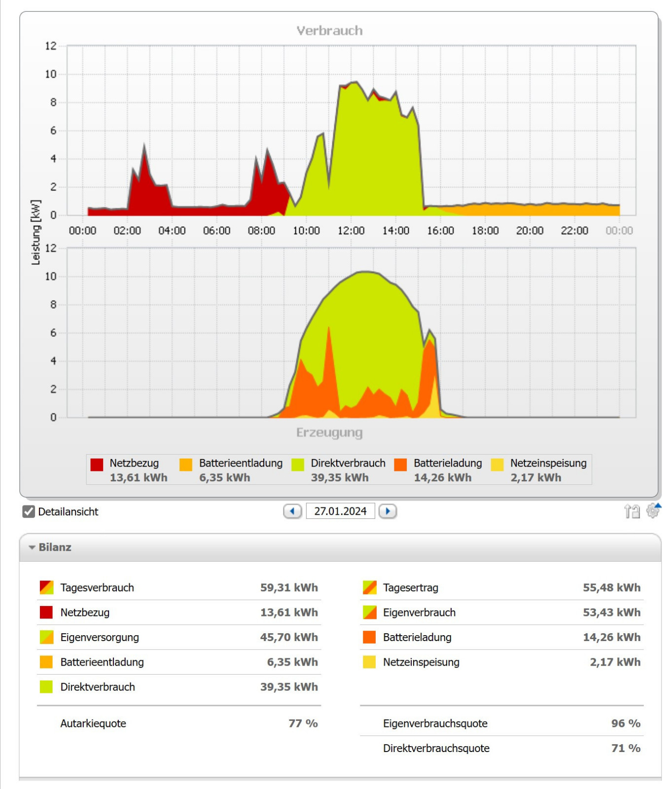Click the Tagesertrag icon in Bilanz
672x789 pixels.
coord(369,587)
